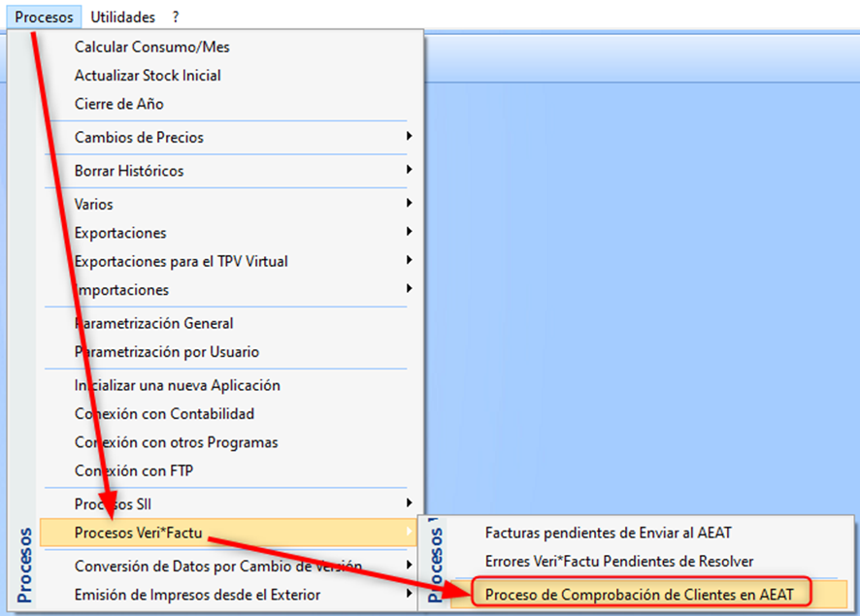Expand Borrar Históricos submenu

(129, 171)
